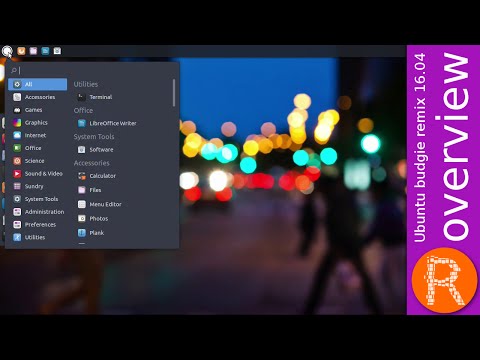
Task: Select the Games category
Action: tap(38, 110)
